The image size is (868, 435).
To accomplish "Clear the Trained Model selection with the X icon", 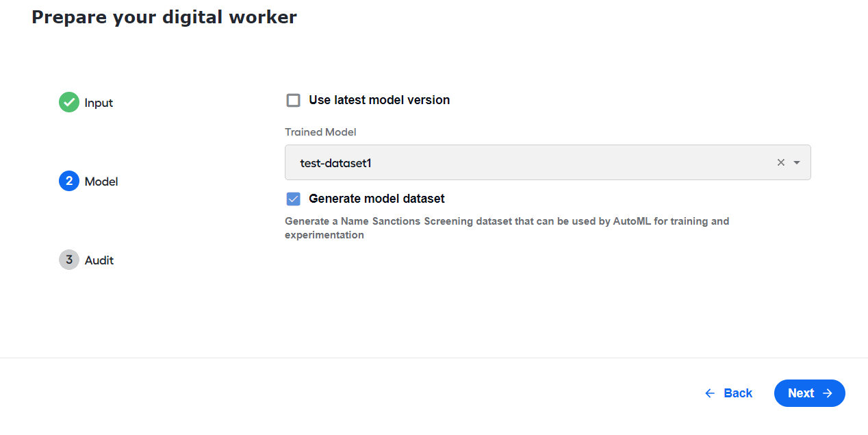I will (x=781, y=162).
